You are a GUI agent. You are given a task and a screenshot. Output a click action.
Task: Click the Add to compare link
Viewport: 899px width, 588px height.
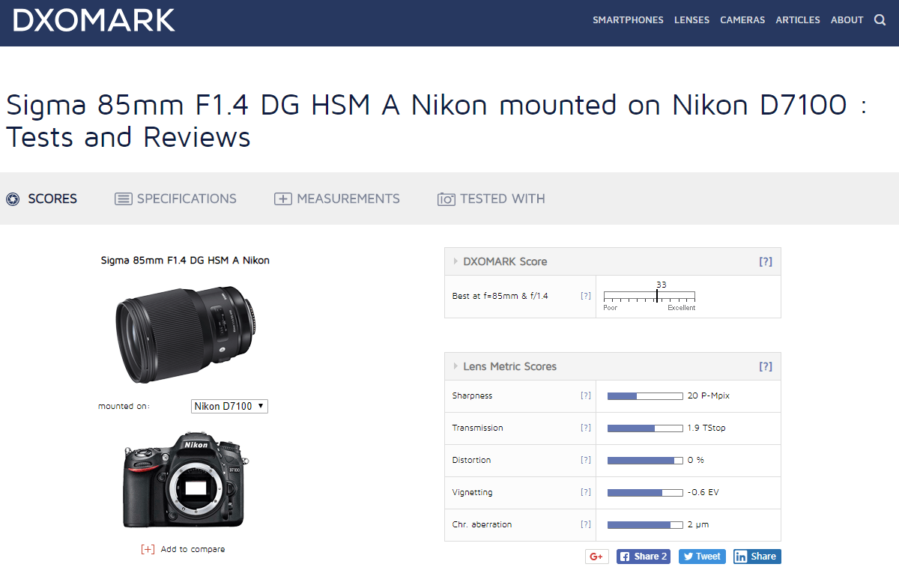point(183,549)
